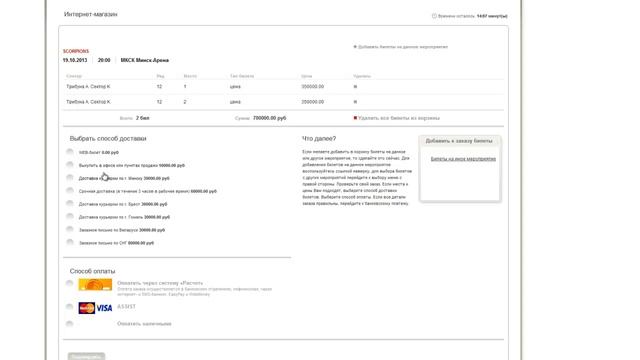Viewport: 640px width, 360px height.
Task: Click the 'Добавить к заказу билеты' panel header
Action: click(x=459, y=141)
